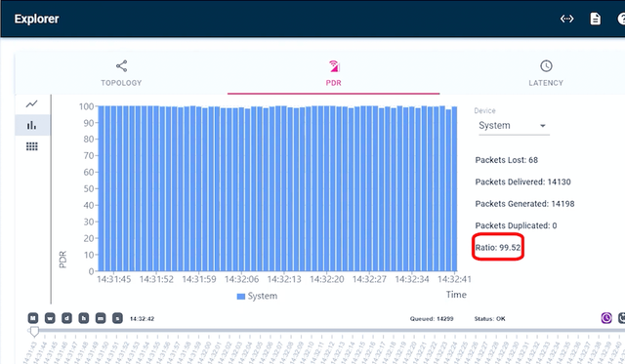
Task: Select the bar chart view icon
Action: pos(31,125)
